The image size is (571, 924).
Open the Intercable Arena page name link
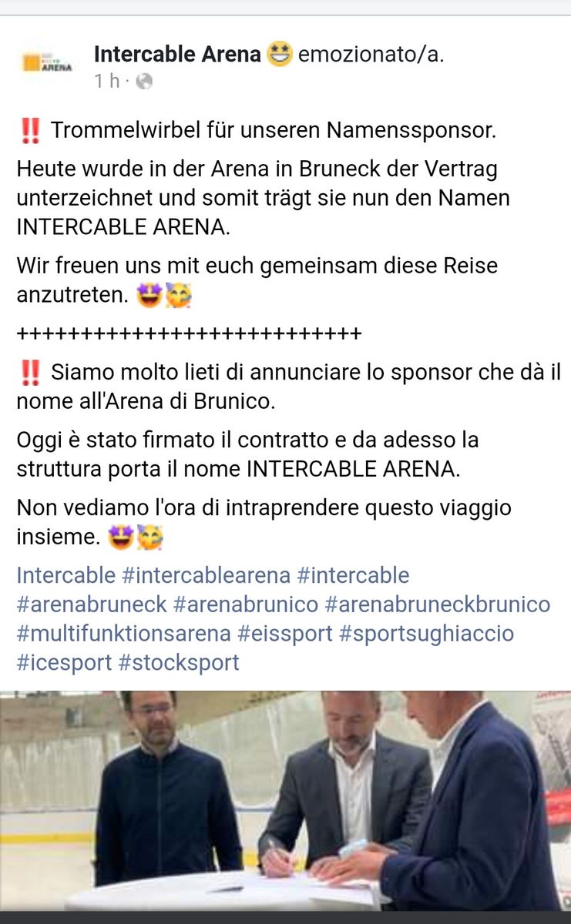[x=177, y=55]
